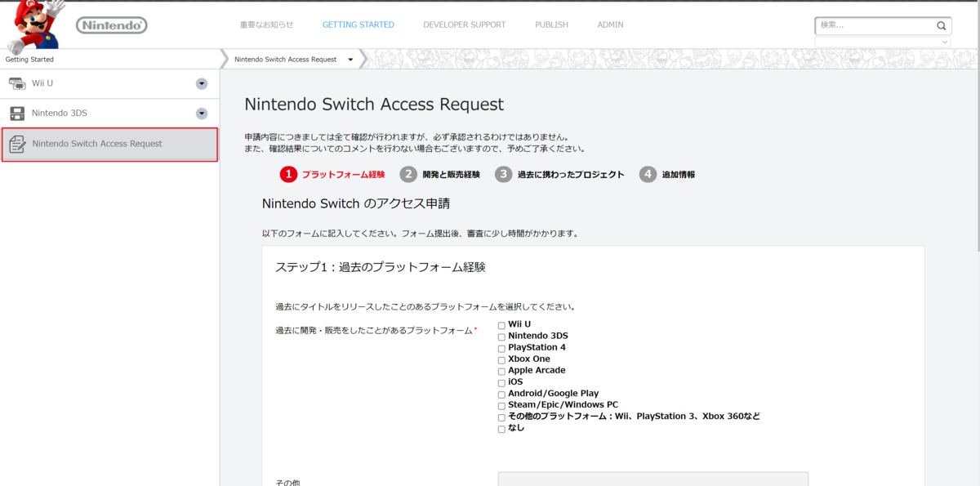Click the Switch Access Request form icon
This screenshot has height=486, width=980.
[x=17, y=145]
